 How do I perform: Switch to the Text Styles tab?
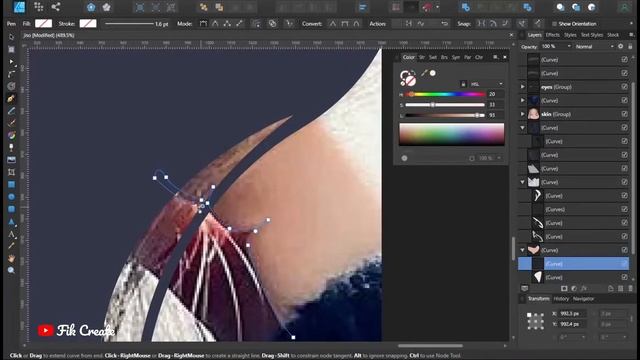pos(592,35)
